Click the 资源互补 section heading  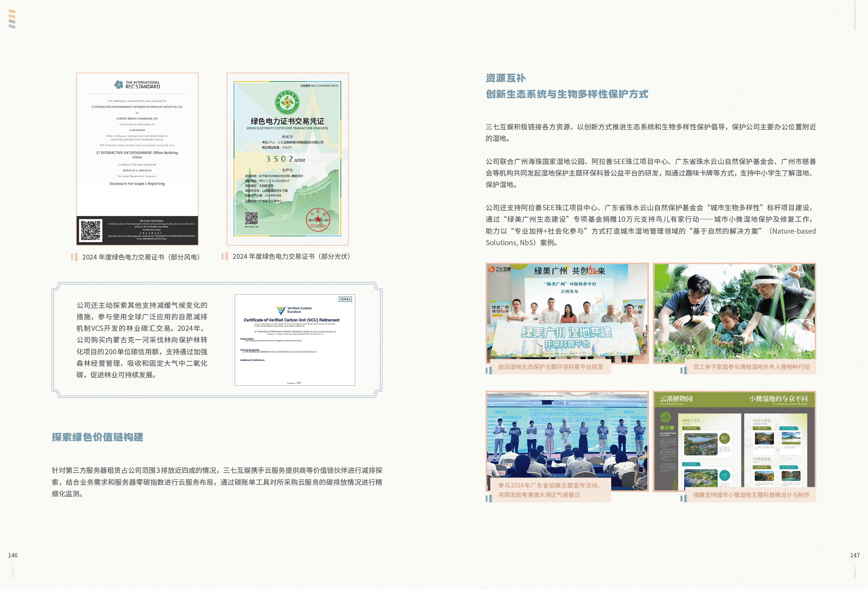[x=505, y=78]
